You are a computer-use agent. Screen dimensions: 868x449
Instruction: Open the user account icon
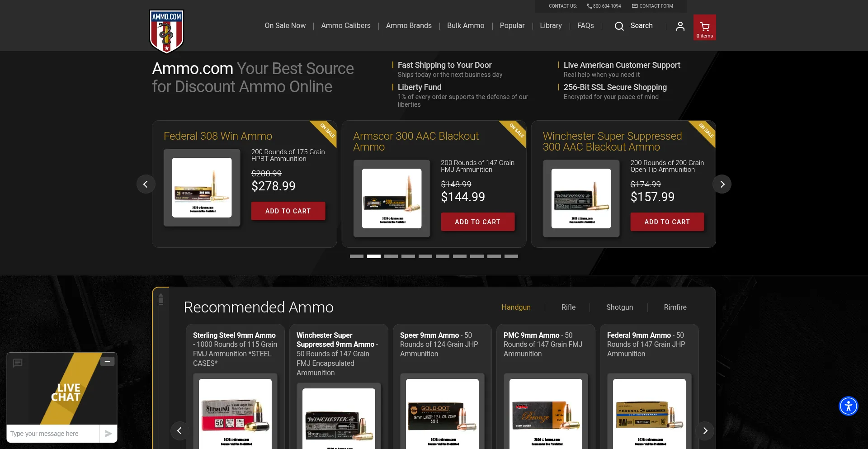click(x=680, y=26)
